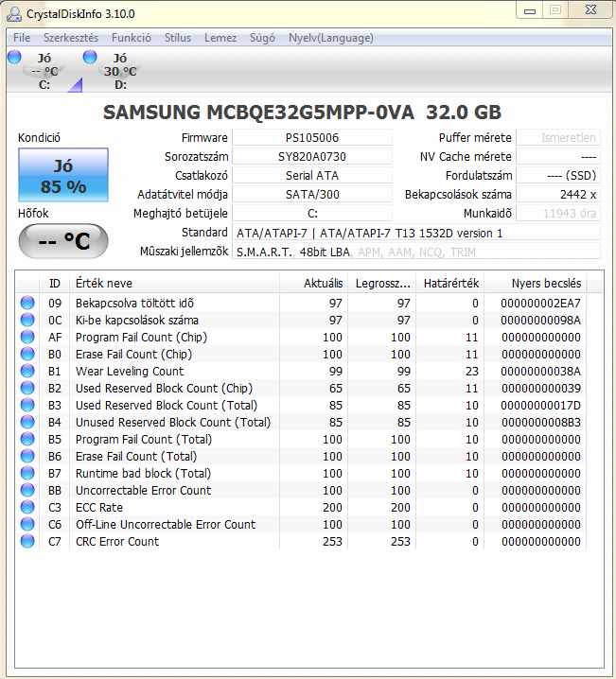Click the status orb in row B3
This screenshot has height=679, width=616.
pos(27,405)
